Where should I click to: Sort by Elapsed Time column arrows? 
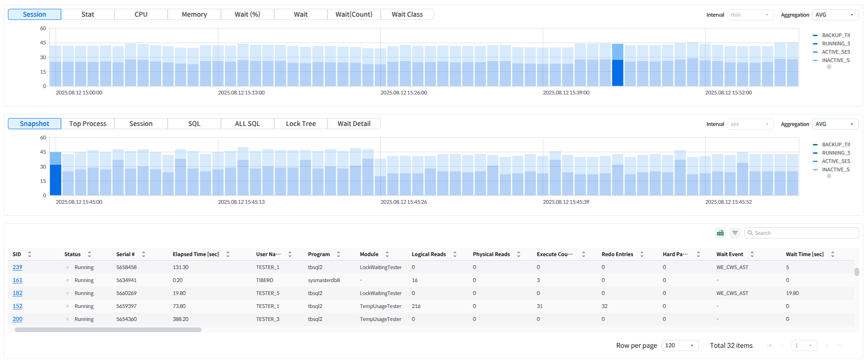point(228,254)
